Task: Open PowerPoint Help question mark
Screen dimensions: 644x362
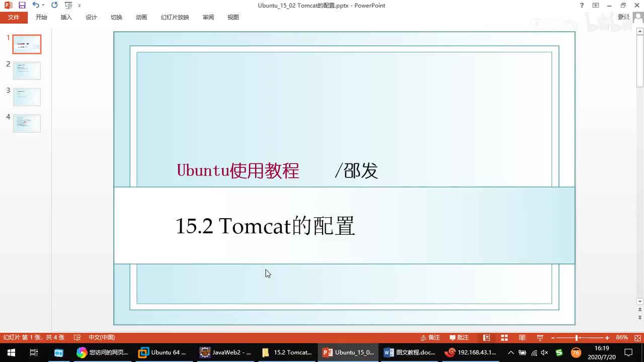Action: 582,6
